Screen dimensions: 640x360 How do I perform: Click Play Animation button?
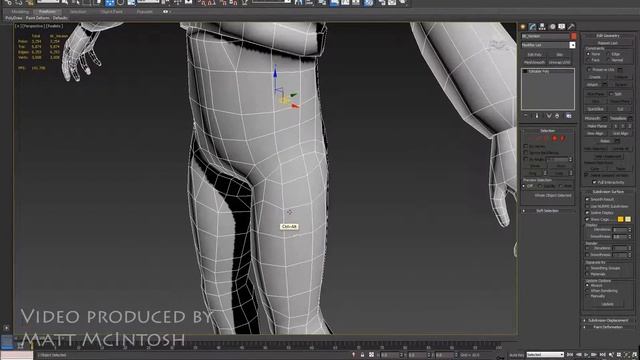[x=586, y=355]
